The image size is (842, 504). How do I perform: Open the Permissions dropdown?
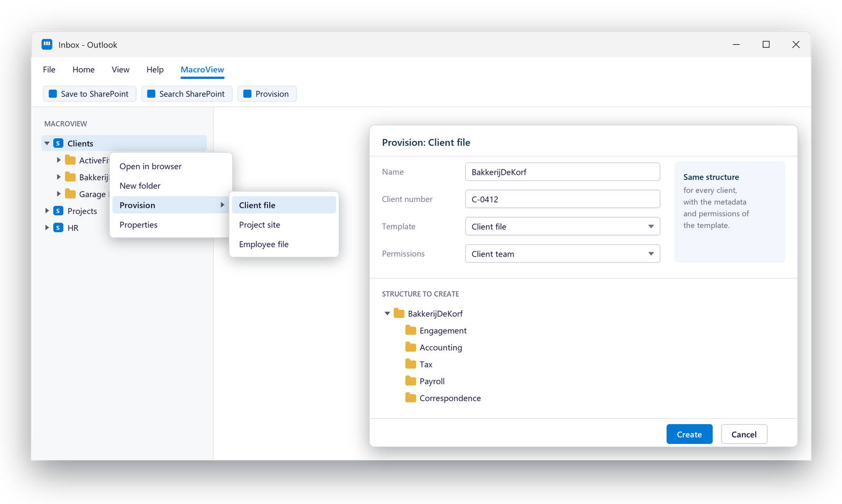tap(563, 254)
